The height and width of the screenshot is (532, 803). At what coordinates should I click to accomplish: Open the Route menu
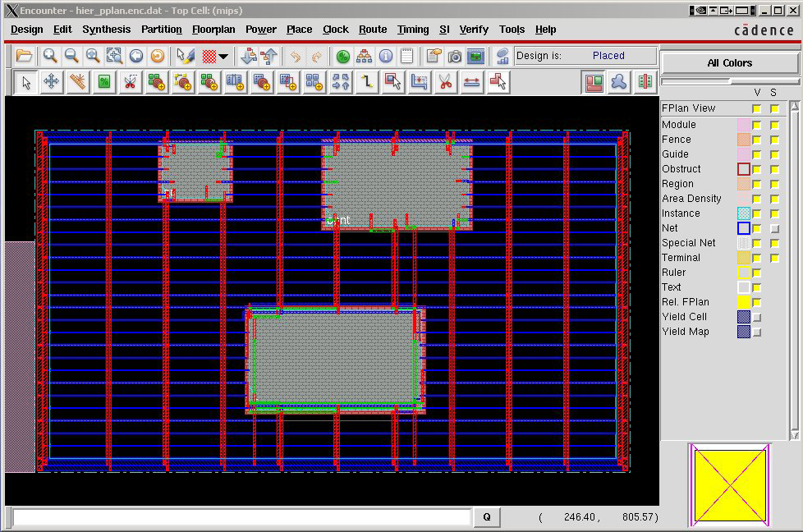pos(373,30)
